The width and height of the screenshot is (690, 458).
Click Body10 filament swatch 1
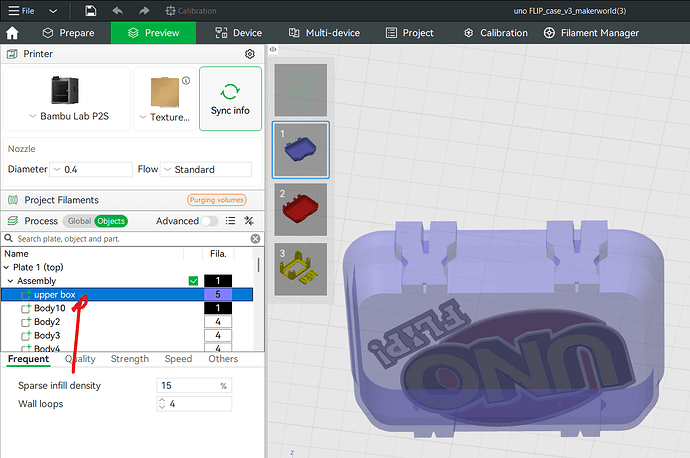pos(218,308)
